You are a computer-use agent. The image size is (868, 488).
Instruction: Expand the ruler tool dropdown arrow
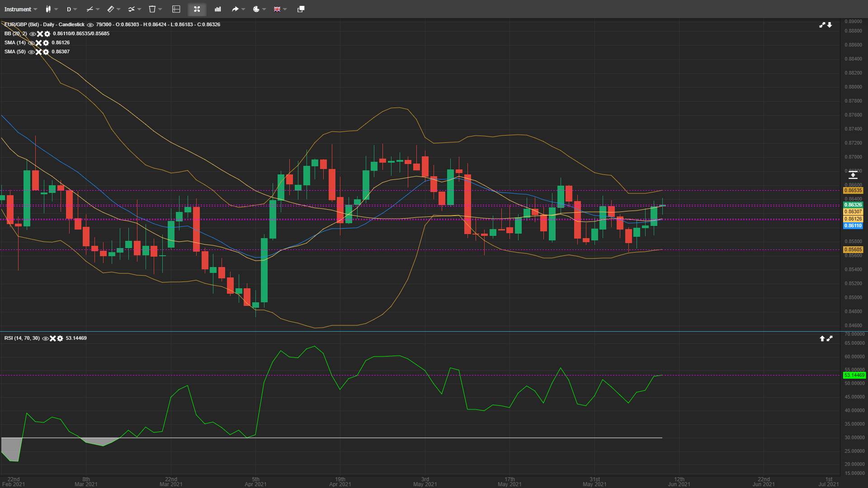[118, 9]
